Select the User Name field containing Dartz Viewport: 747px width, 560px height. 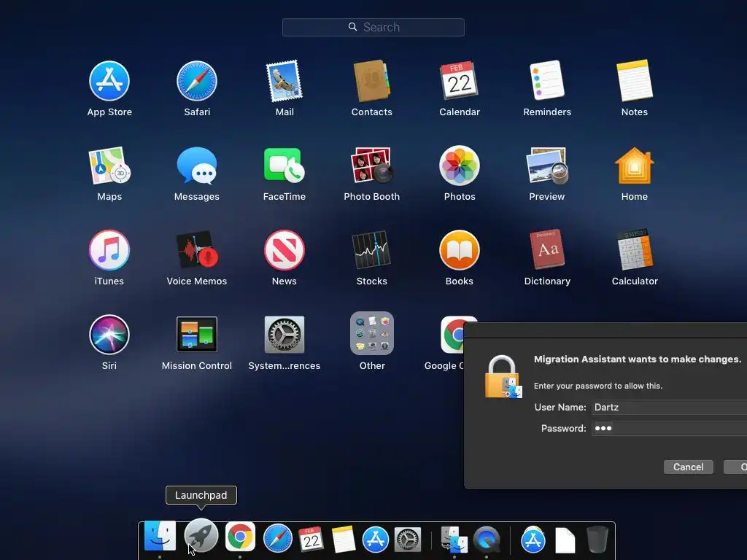(x=669, y=407)
